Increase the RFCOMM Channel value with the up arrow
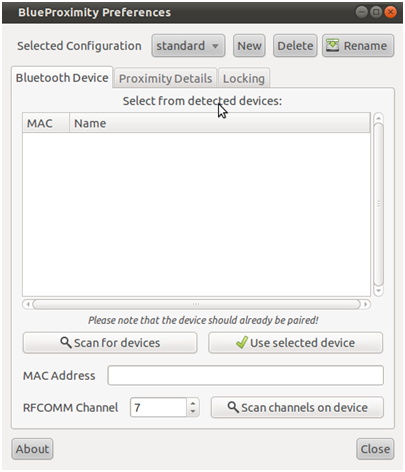The height and width of the screenshot is (472, 405). tap(193, 403)
